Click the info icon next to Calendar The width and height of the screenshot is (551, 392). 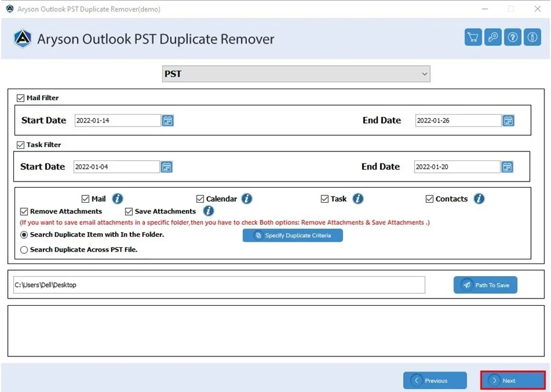click(x=247, y=199)
